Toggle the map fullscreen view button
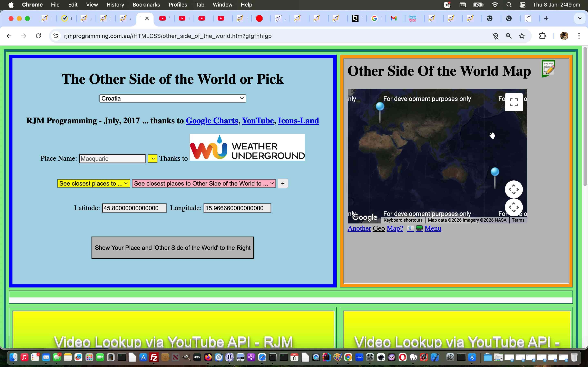This screenshot has width=588, height=367. (x=513, y=102)
